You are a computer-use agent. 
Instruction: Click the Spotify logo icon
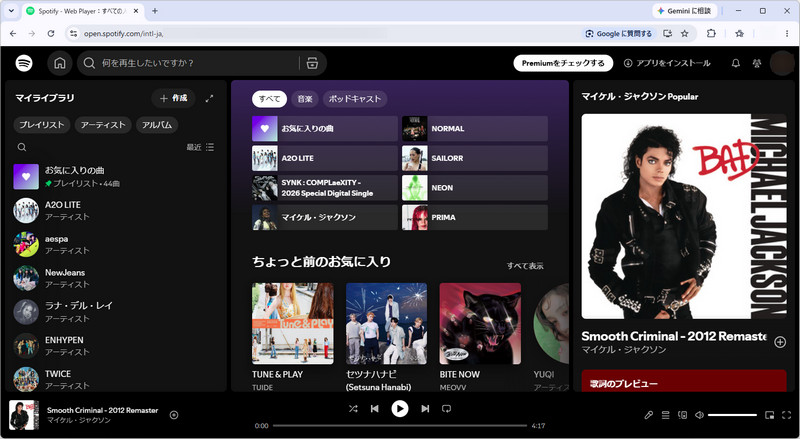(24, 63)
